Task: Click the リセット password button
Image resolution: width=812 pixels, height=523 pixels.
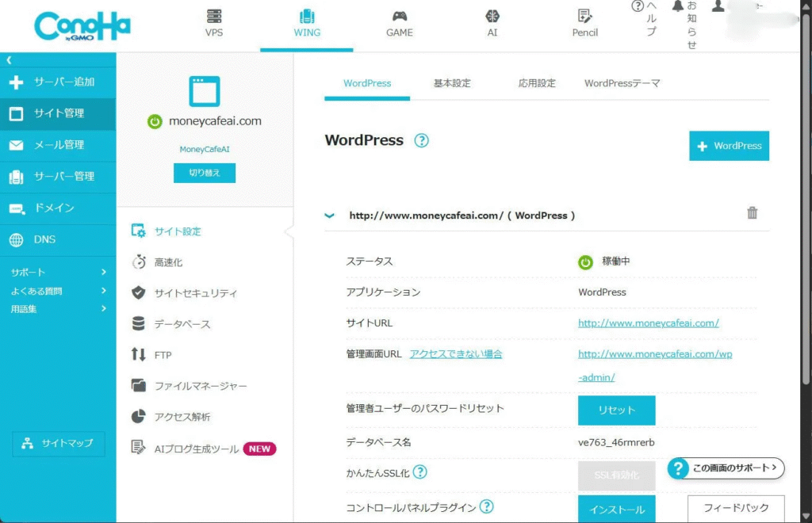Action: click(x=616, y=410)
